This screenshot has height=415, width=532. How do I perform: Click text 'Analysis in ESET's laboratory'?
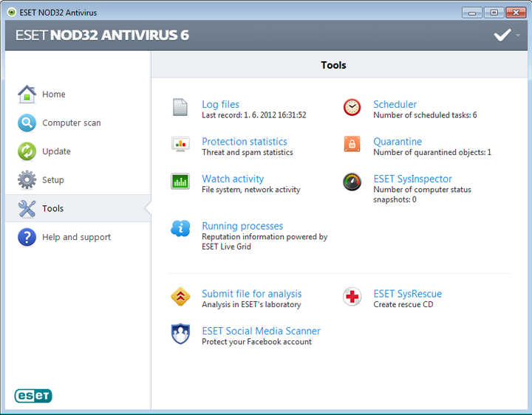[251, 304]
